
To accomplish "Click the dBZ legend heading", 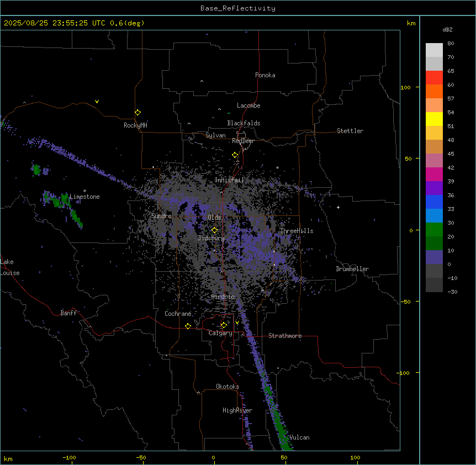I will click(x=447, y=30).
